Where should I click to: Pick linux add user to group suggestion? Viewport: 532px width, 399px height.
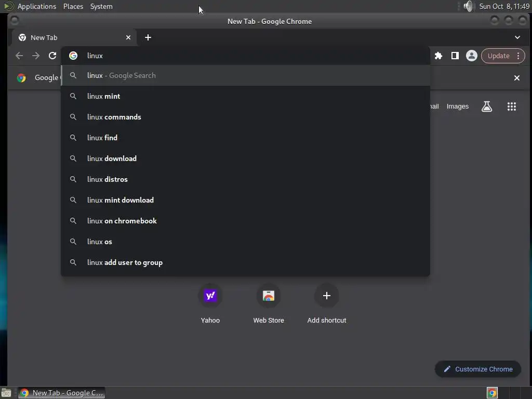(245, 262)
